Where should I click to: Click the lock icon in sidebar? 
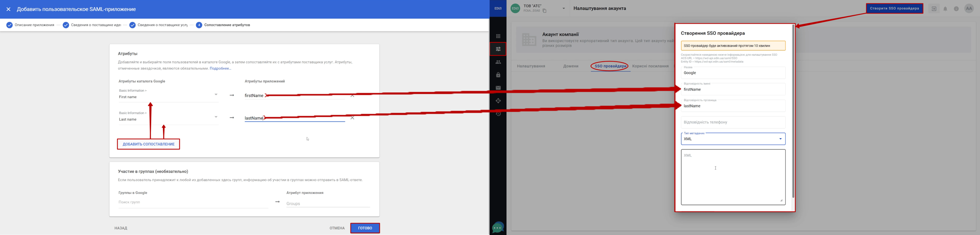click(x=498, y=75)
